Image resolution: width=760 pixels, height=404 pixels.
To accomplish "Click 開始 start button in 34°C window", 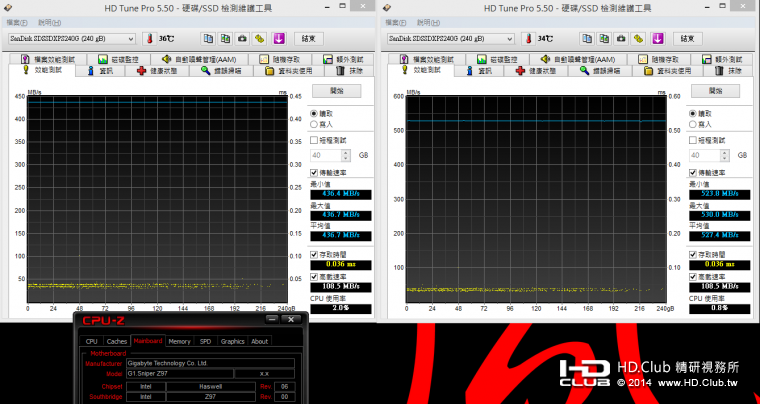I will click(715, 91).
